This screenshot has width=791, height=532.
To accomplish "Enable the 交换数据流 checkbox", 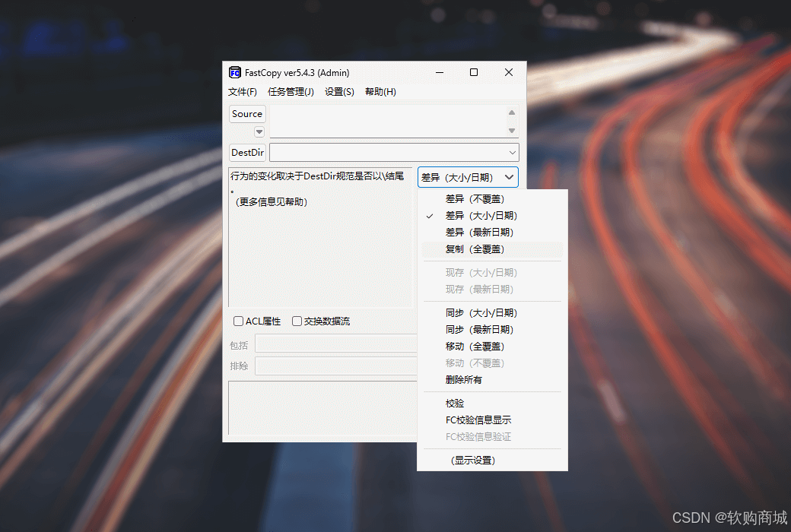I will pyautogui.click(x=297, y=321).
